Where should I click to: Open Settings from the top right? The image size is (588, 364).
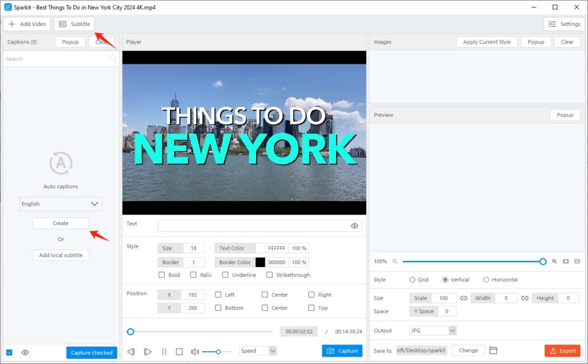point(564,24)
